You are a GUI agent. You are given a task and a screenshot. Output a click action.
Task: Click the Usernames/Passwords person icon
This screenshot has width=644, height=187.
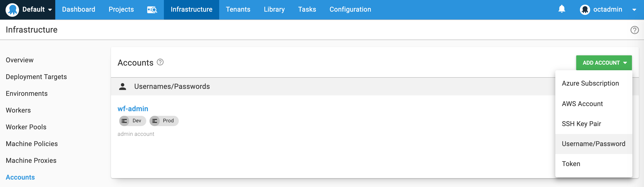(123, 87)
